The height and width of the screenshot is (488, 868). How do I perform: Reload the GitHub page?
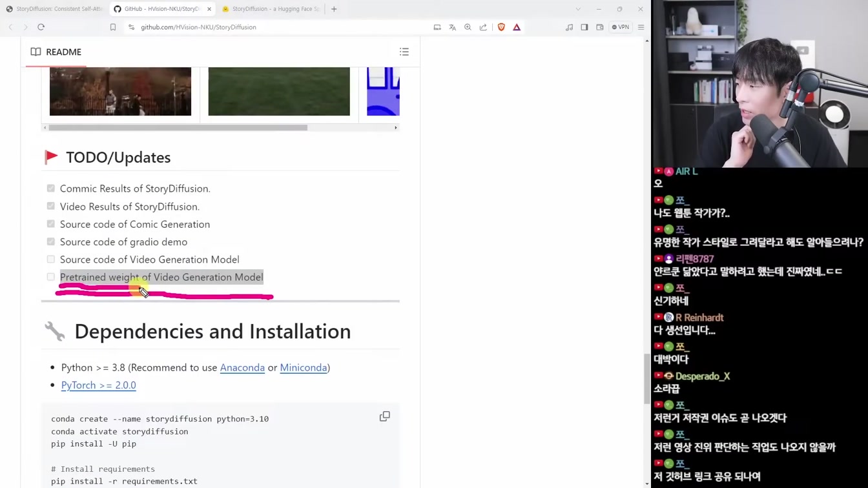(41, 27)
